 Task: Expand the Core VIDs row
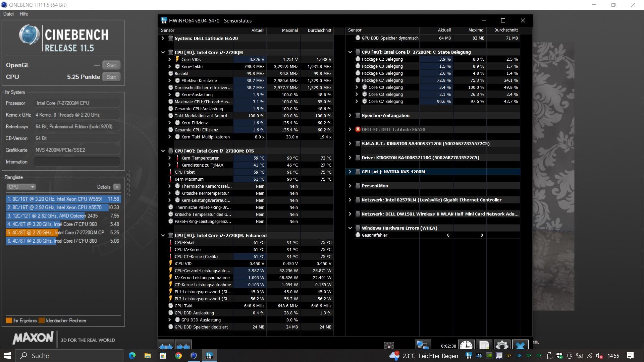[169, 59]
